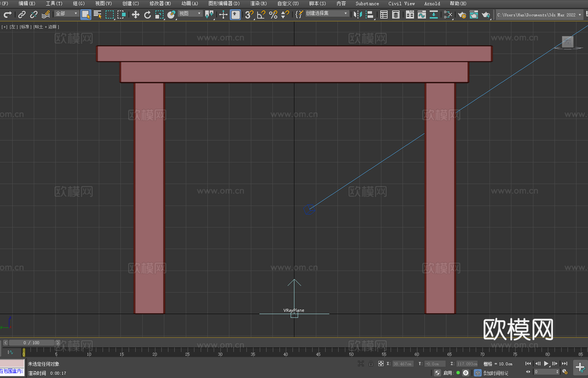This screenshot has height=378, width=588.
Task: Toggle Keyboard Shortcut Override button
Action: 235,14
